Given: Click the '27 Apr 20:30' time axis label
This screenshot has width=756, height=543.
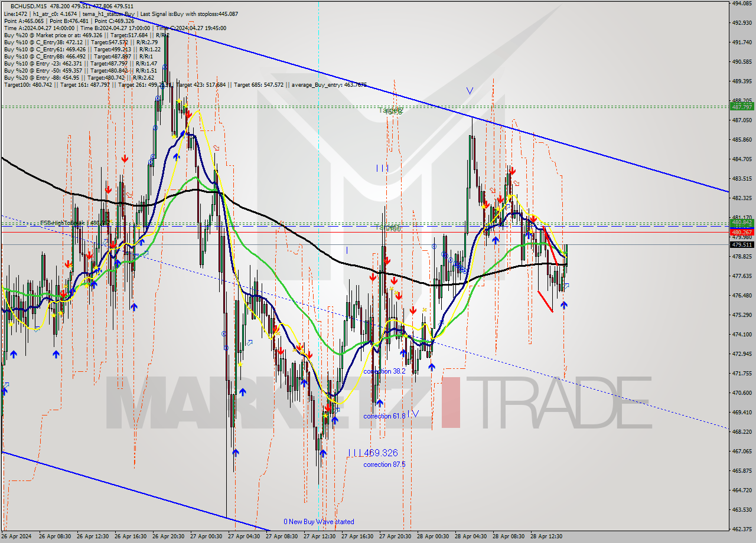Looking at the screenshot, I should coord(396,537).
